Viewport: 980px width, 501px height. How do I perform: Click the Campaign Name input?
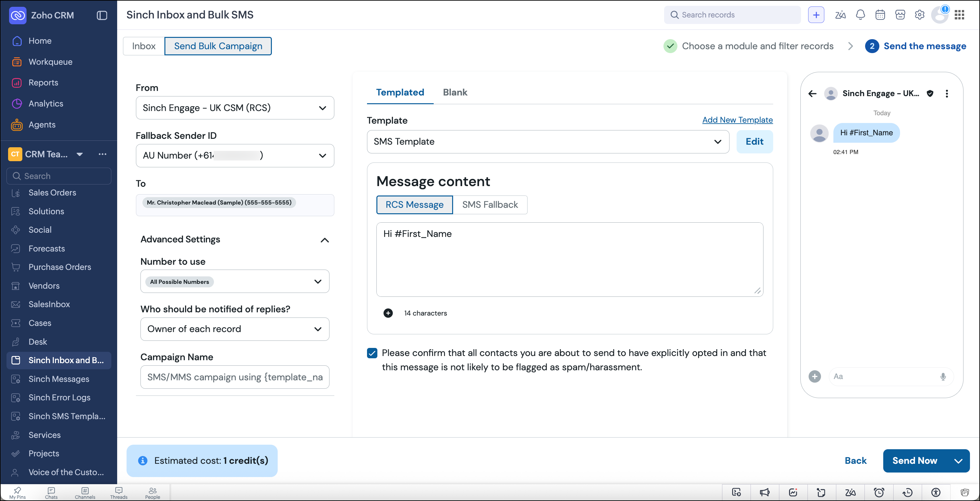point(235,377)
